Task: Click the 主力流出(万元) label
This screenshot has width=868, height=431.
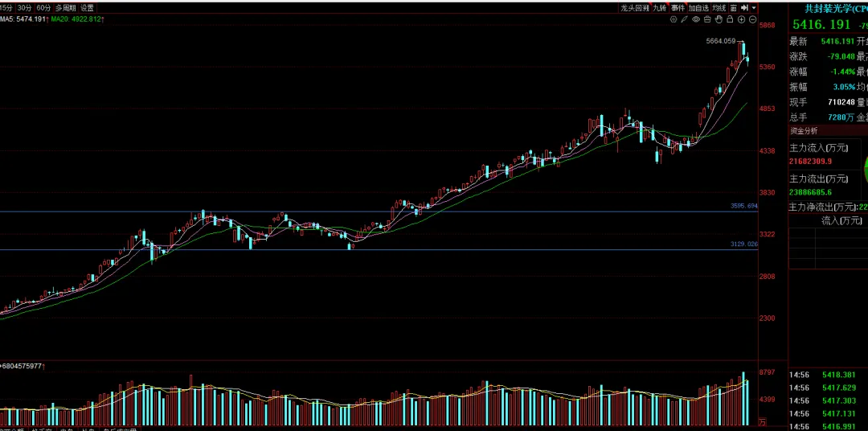Action: (819, 179)
